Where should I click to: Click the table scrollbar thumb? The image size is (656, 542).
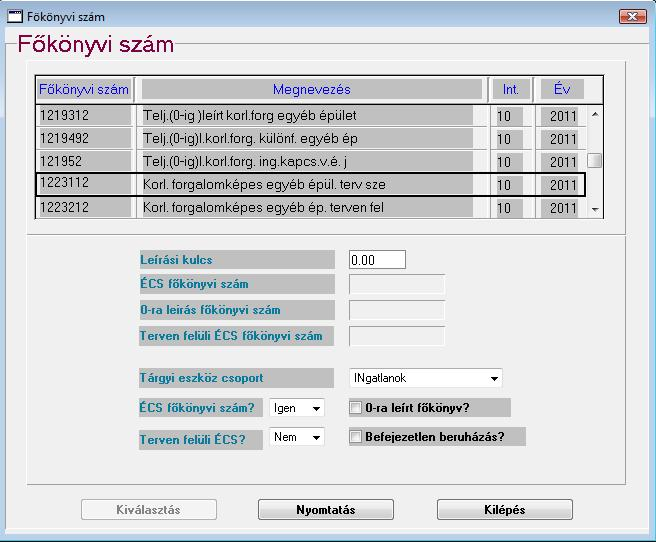594,161
